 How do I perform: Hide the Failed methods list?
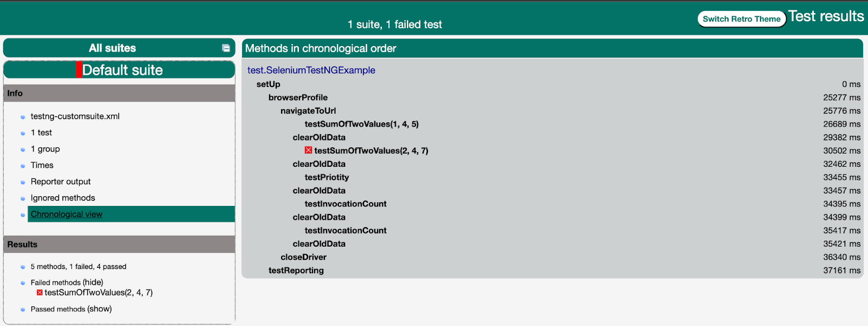93,282
